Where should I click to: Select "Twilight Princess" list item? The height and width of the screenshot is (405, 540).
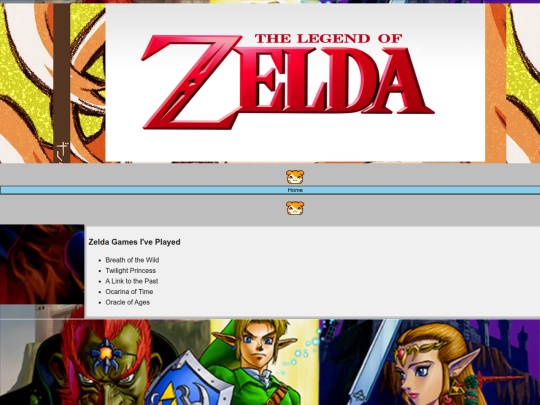(x=131, y=271)
